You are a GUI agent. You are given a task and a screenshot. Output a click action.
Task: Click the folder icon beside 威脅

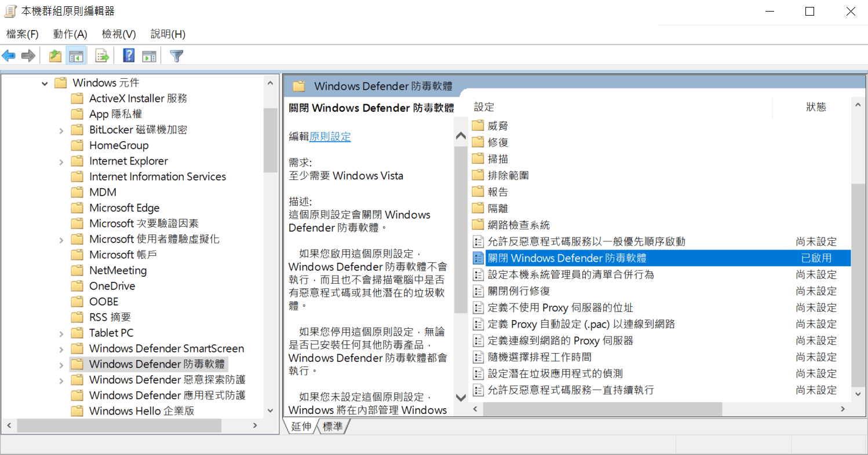click(478, 126)
